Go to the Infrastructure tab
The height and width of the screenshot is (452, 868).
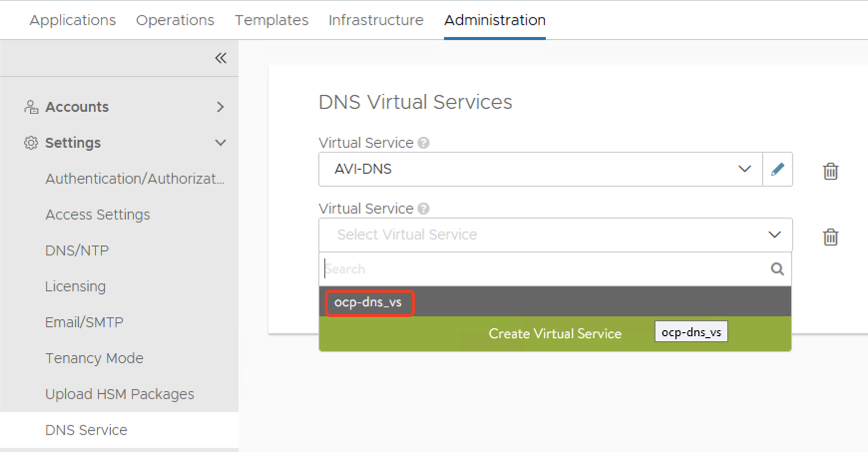click(376, 20)
